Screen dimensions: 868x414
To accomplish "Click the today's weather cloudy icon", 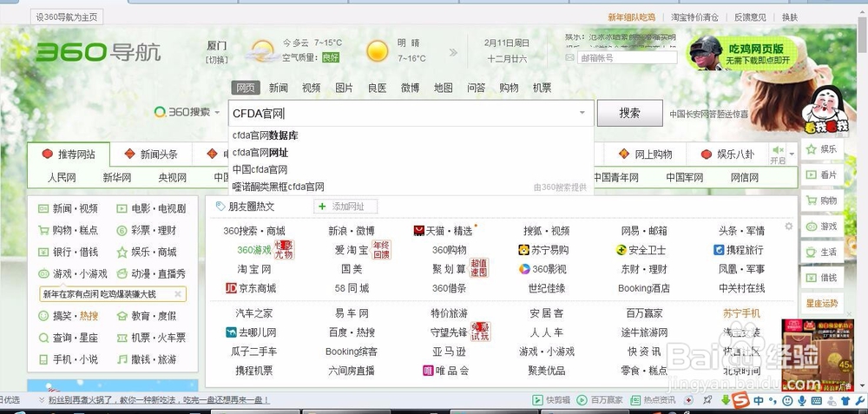I will click(x=262, y=50).
